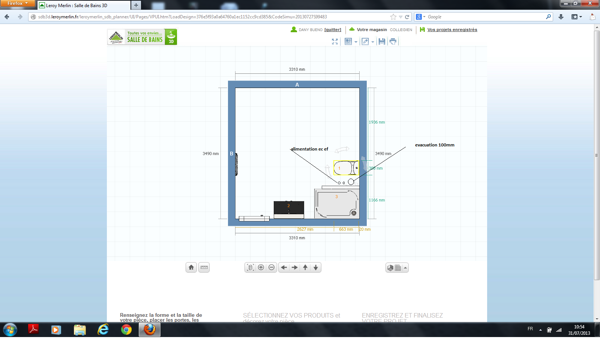Toggle the 3D and grid view button
Screen dimensions: 600x364
click(394, 268)
